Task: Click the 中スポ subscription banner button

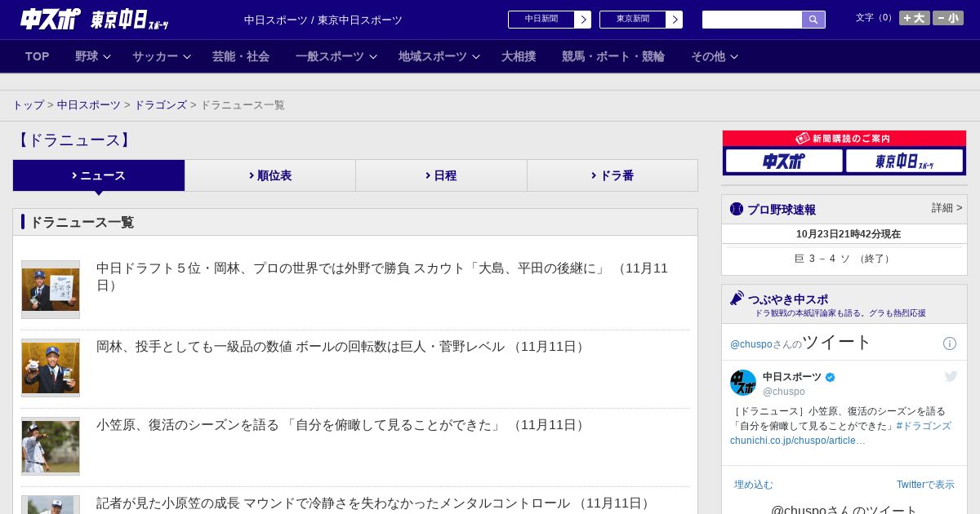Action: (784, 161)
